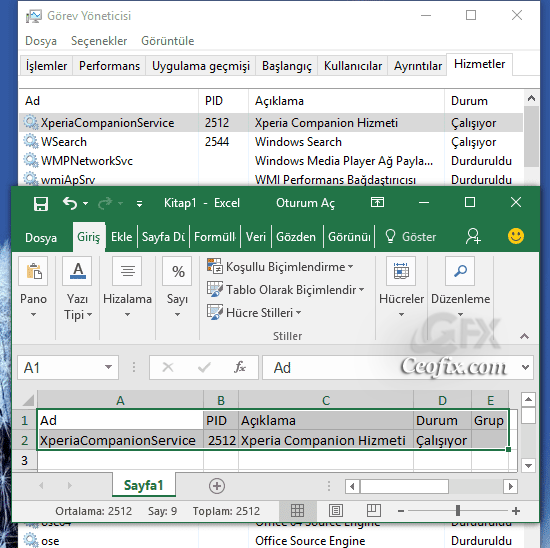
Task: Open the Sayı number format group
Action: click(177, 288)
